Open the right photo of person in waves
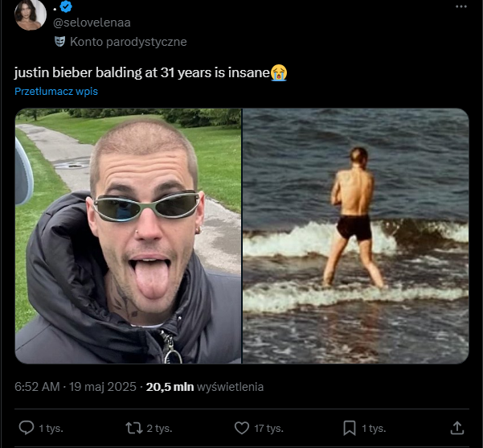Image resolution: width=483 pixels, height=448 pixels. pyautogui.click(x=355, y=236)
